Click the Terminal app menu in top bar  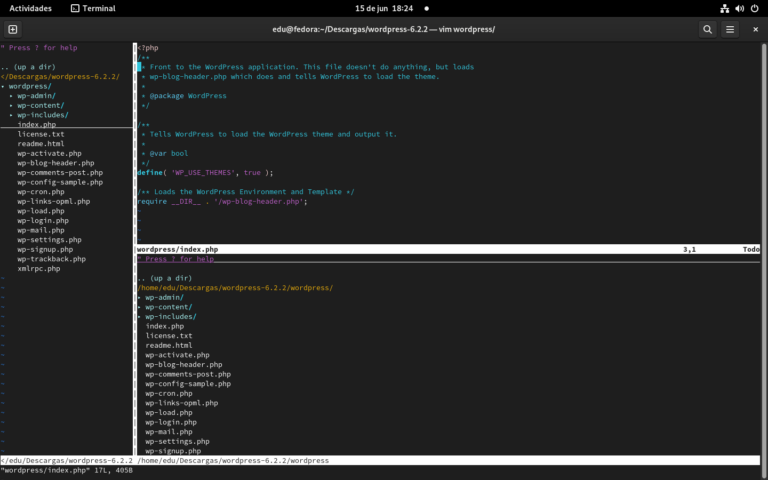(x=93, y=8)
